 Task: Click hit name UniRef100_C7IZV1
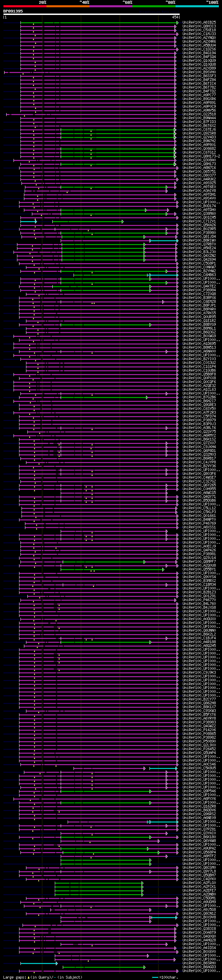[x=199, y=221]
